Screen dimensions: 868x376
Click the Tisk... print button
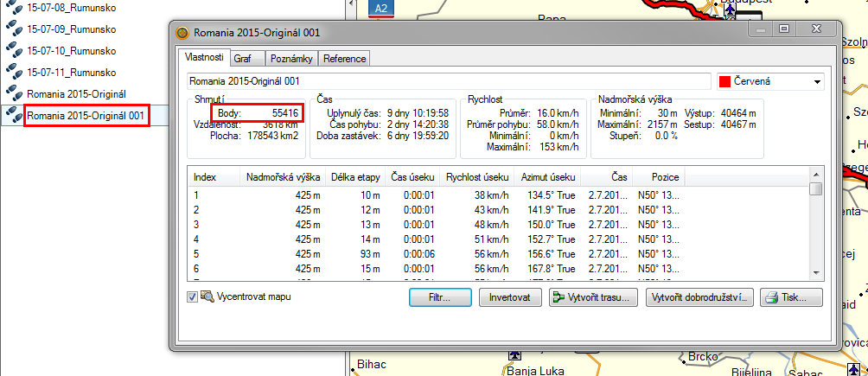(x=791, y=297)
